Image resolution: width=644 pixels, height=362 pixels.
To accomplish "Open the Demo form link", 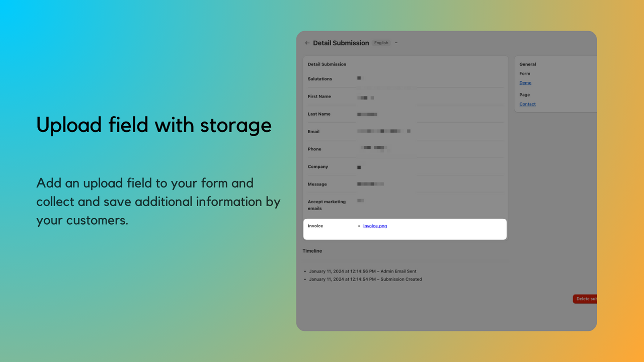I will 525,83.
